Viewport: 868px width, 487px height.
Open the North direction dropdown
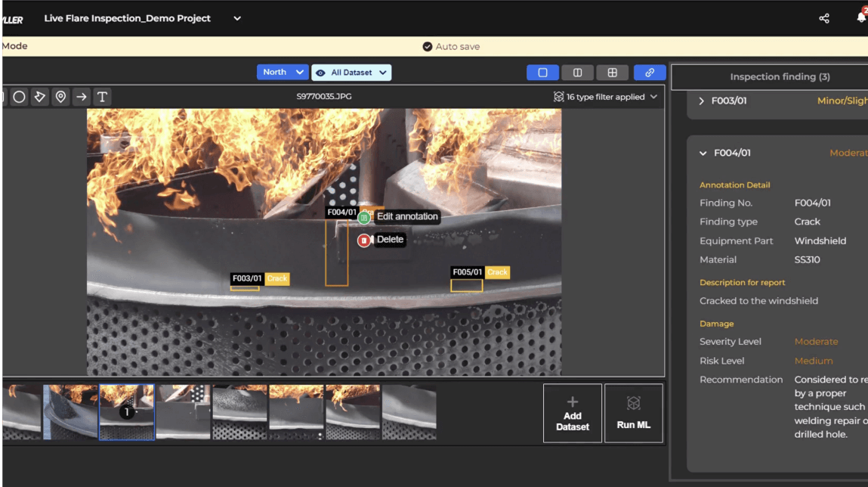[283, 73]
